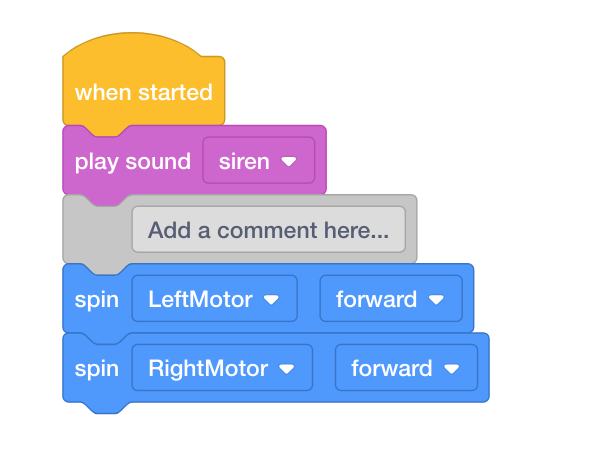Open forward dropdown in LeftMotor spin block
Image resolution: width=594 pixels, height=458 pixels.
[x=391, y=299]
